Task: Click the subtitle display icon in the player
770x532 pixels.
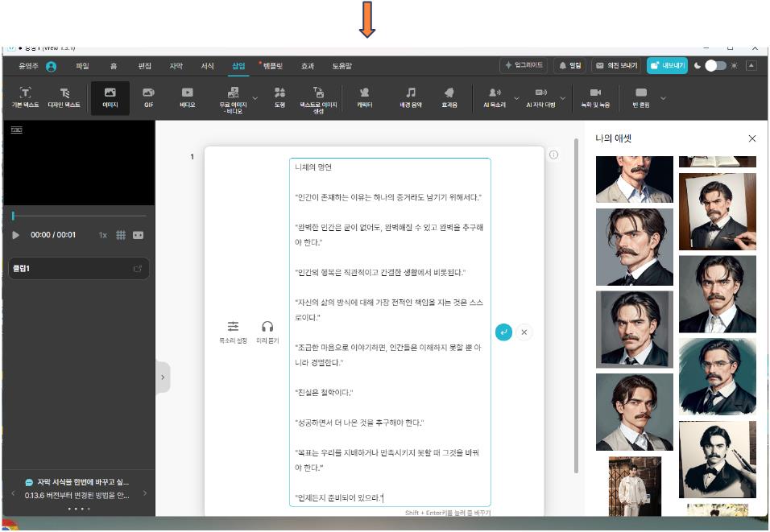Action: pos(138,235)
